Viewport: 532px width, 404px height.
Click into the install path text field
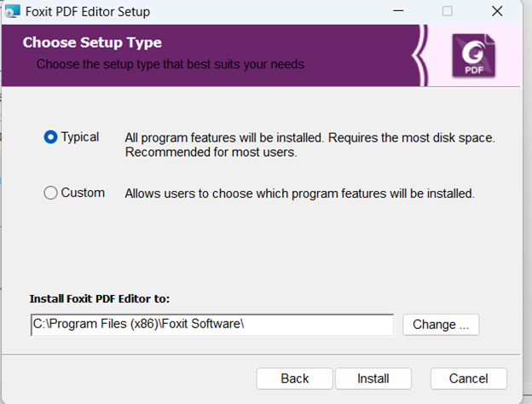pyautogui.click(x=211, y=325)
